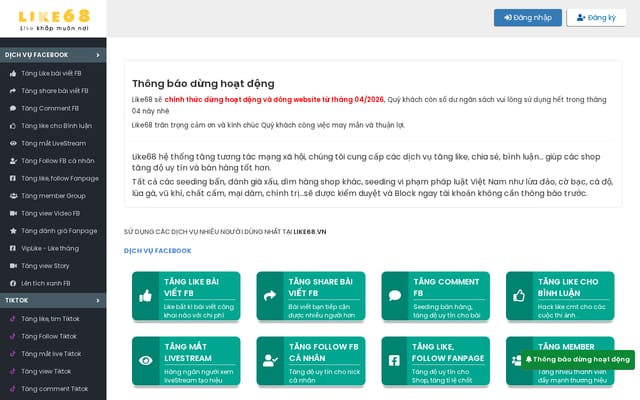Image resolution: width=640 pixels, height=400 pixels.
Task: Select VipLike - Like tháng in sidebar
Action: click(53, 249)
